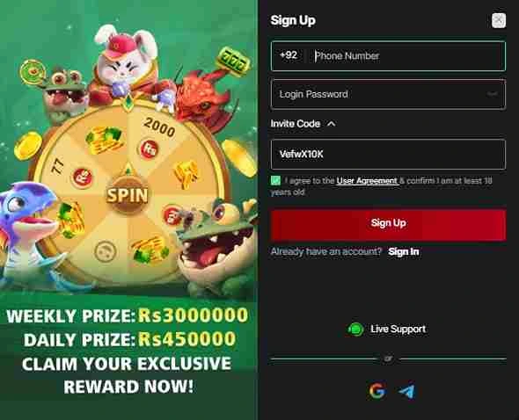519x420 pixels.
Task: Click the weekly prize promo banner
Action: pyautogui.click(x=128, y=351)
